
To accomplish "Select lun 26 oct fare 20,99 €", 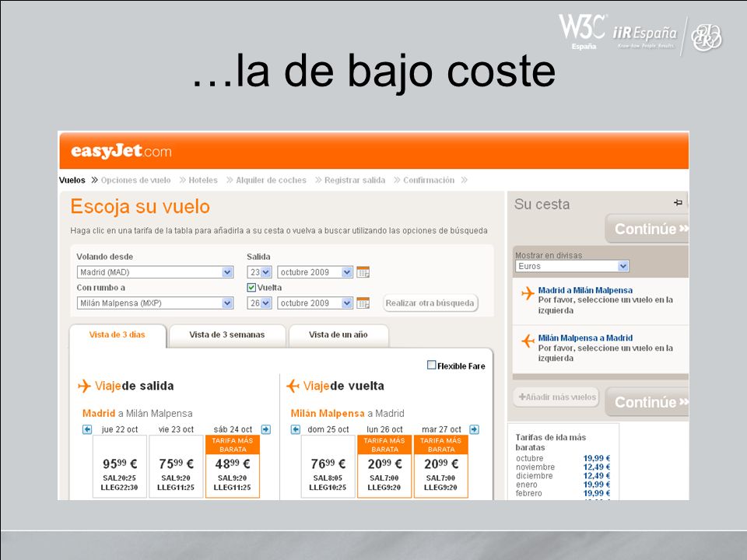I will coord(384,467).
